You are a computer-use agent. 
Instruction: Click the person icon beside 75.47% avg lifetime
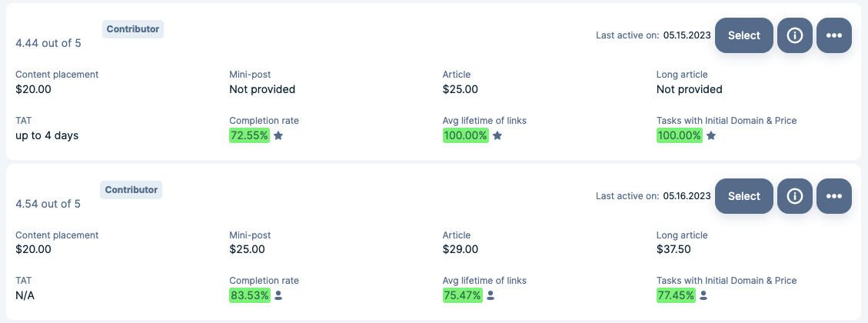(491, 296)
